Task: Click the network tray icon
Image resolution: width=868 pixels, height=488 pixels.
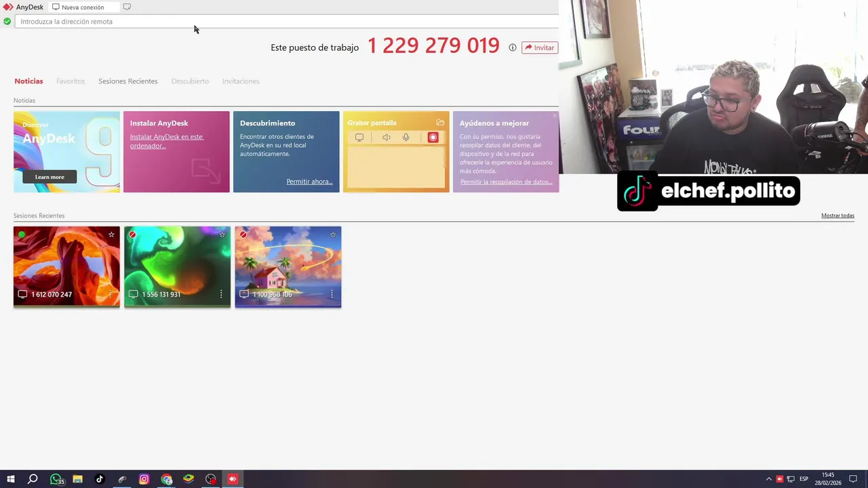Action: point(791,479)
